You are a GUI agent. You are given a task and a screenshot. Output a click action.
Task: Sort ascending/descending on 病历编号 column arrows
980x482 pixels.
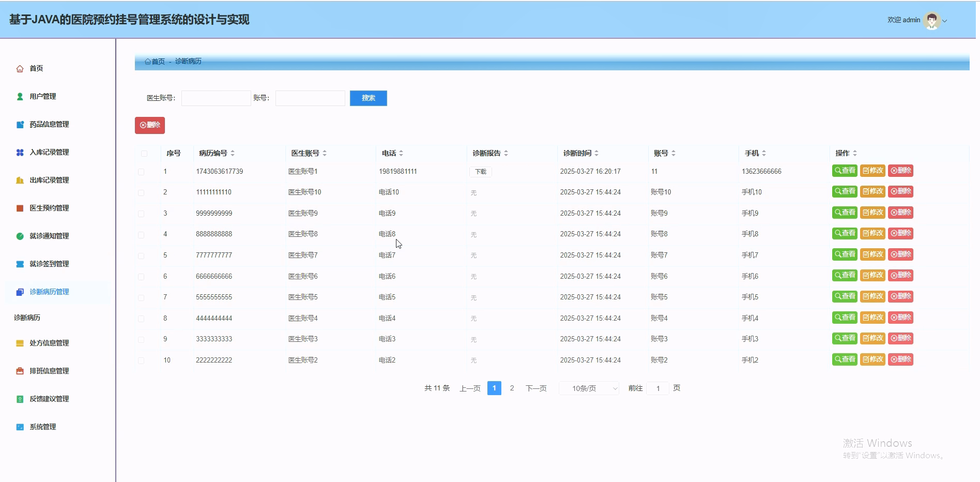[233, 153]
